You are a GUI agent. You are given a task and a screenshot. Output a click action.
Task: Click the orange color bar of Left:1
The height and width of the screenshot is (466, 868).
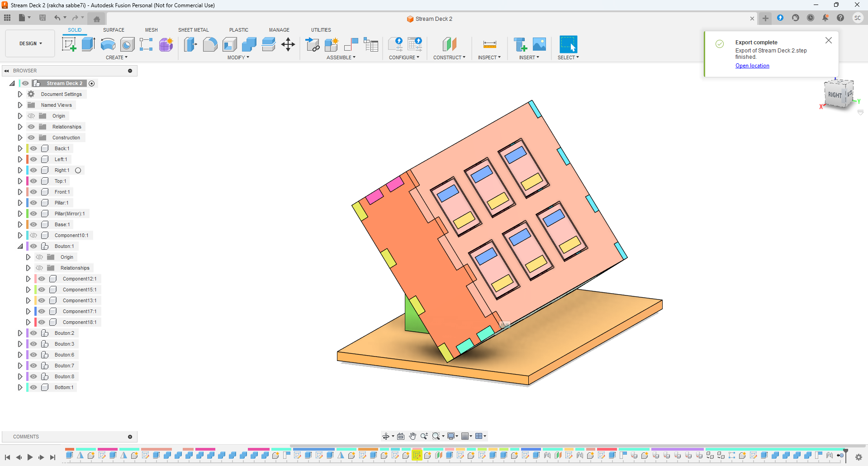pos(28,159)
